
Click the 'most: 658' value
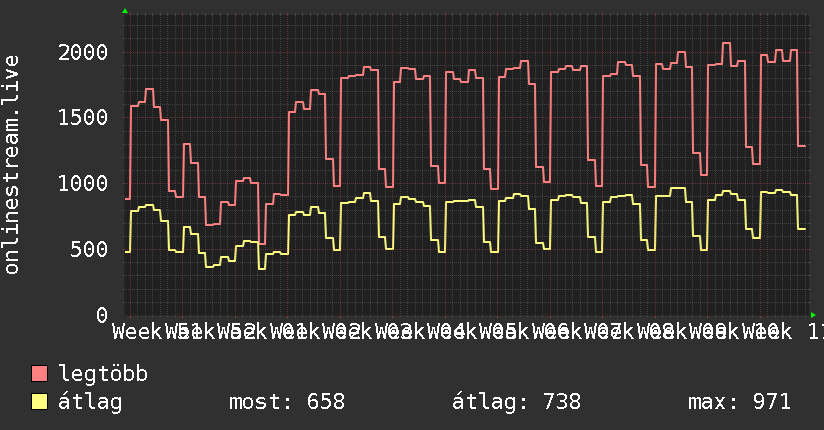point(287,402)
